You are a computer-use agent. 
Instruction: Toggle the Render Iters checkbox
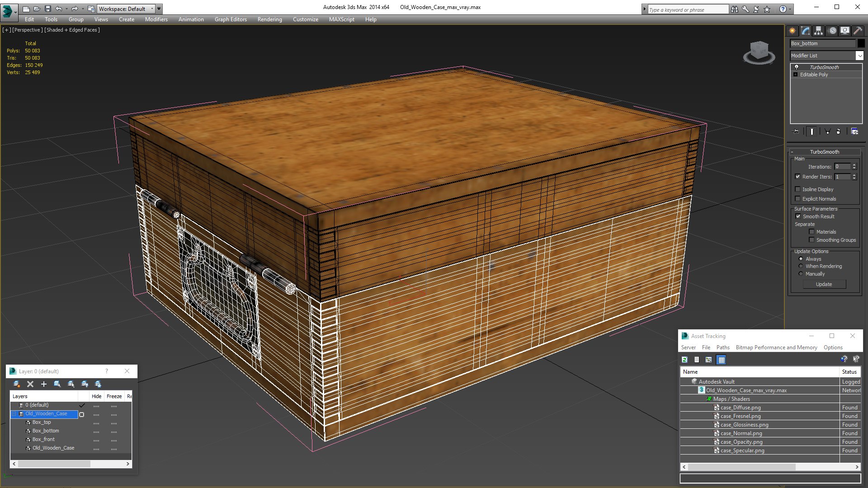(797, 177)
